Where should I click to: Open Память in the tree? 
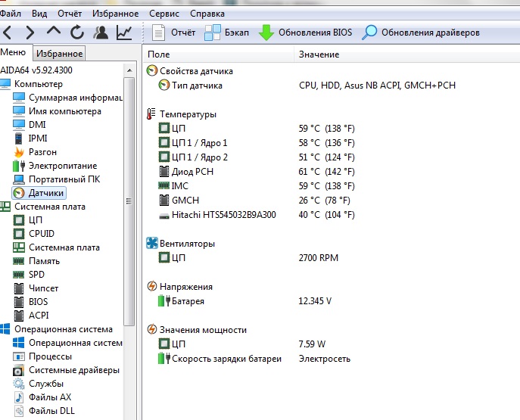(36, 261)
